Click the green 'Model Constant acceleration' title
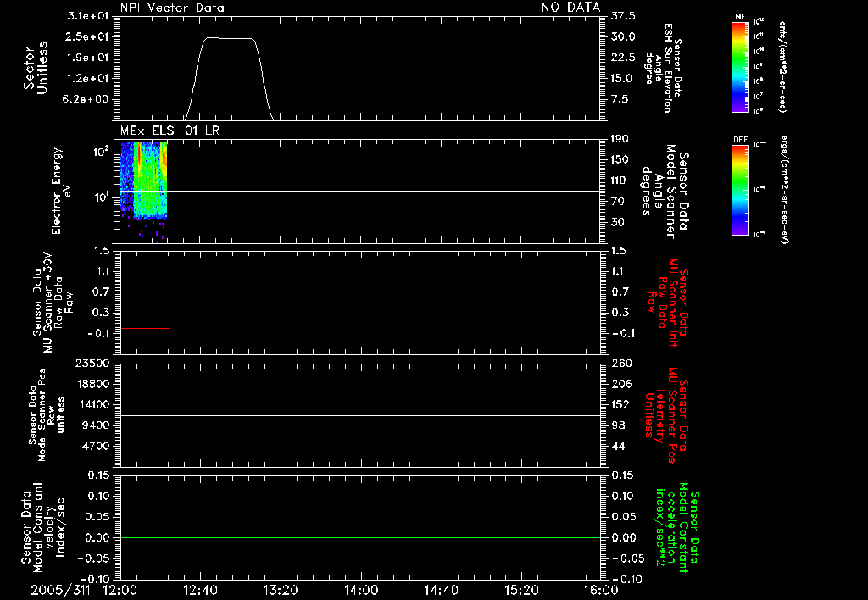This screenshot has height=600, width=868. point(677,528)
